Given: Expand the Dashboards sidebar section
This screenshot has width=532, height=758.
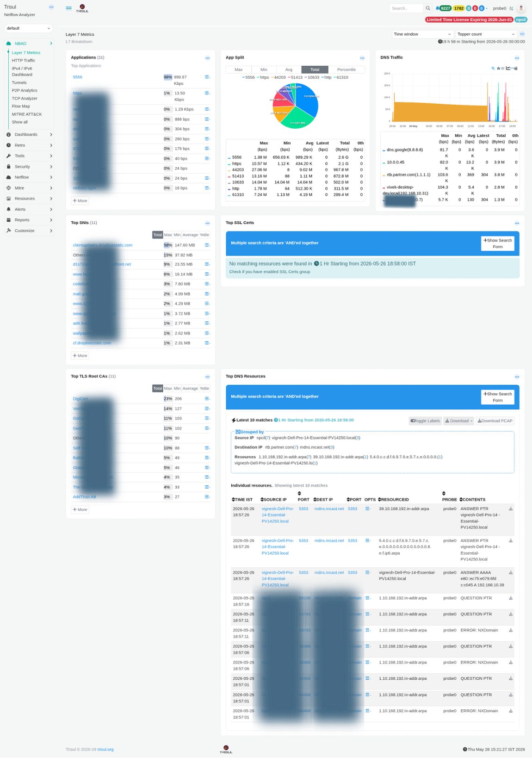Looking at the screenshot, I should [29, 135].
